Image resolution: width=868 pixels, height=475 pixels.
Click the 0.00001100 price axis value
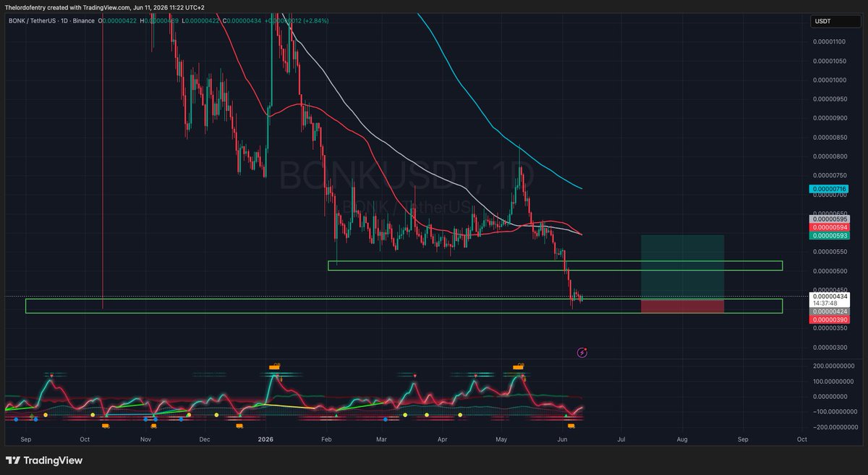(830, 43)
